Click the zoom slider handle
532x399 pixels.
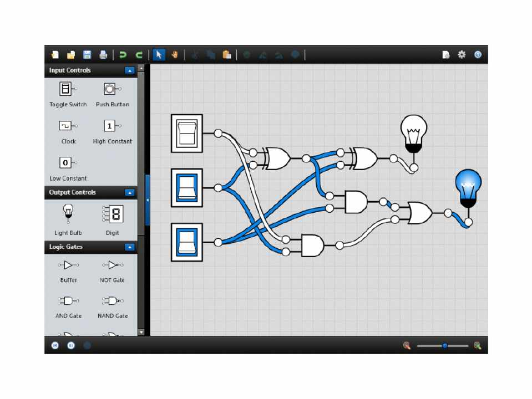click(x=444, y=345)
